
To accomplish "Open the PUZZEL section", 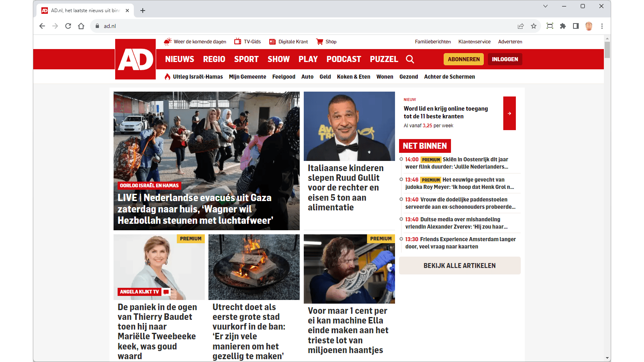I will pos(384,59).
